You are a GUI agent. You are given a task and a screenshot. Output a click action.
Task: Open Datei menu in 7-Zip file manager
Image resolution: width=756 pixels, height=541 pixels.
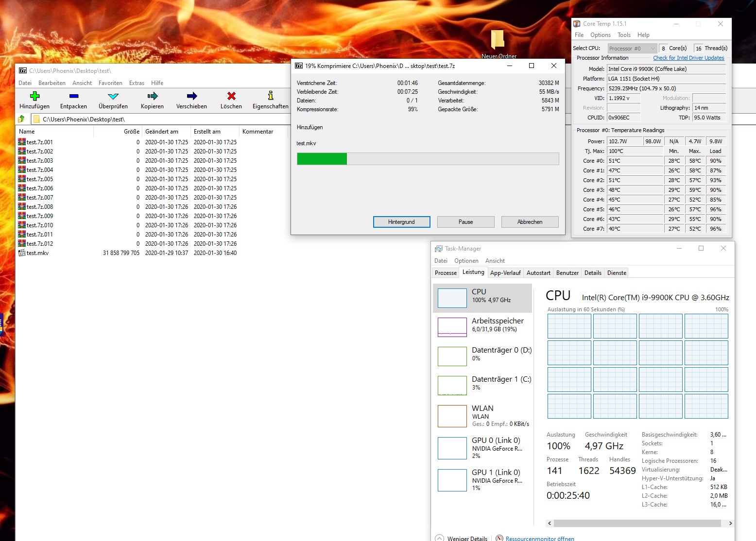25,83
